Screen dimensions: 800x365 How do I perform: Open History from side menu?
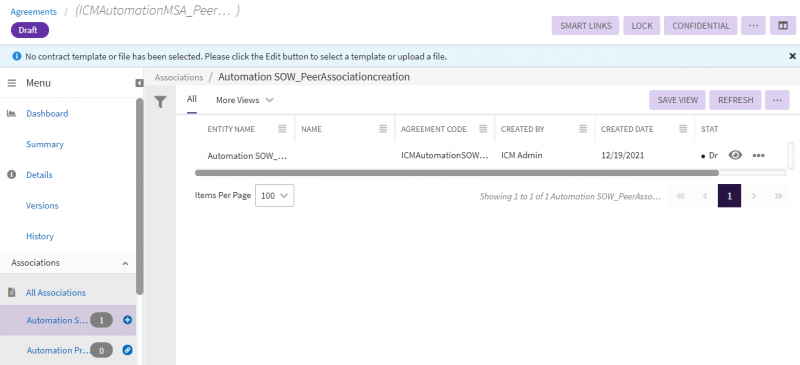[x=40, y=236]
